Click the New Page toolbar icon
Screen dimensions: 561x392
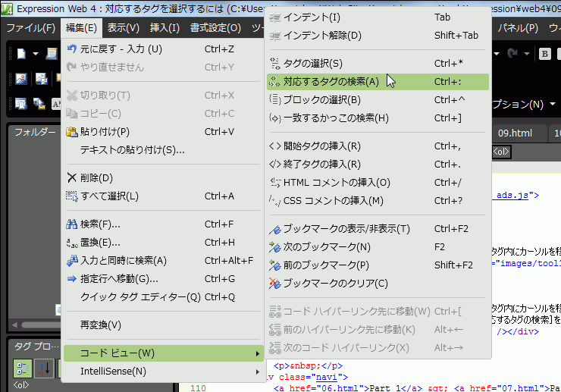[x=21, y=54]
